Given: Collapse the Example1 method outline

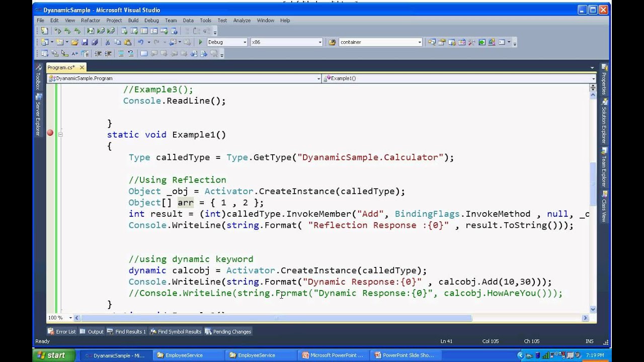Looking at the screenshot, I should 60,135.
